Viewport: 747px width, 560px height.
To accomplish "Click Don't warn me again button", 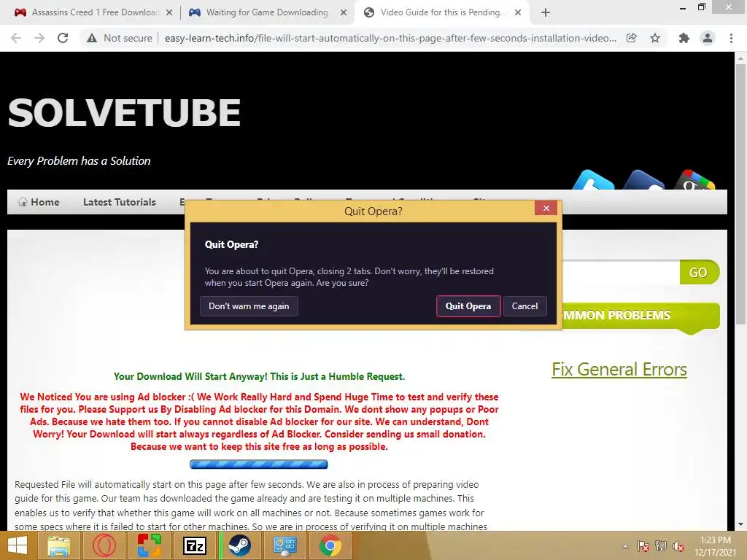I will tap(249, 306).
